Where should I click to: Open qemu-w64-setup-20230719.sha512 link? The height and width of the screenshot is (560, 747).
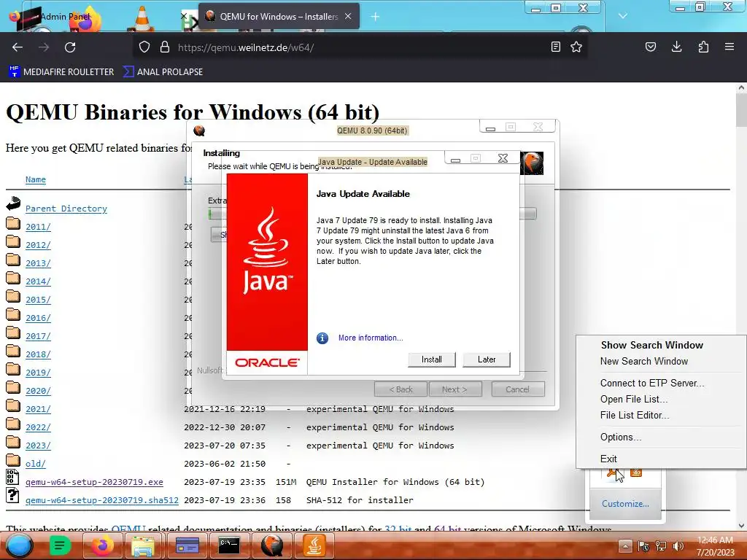coord(102,500)
